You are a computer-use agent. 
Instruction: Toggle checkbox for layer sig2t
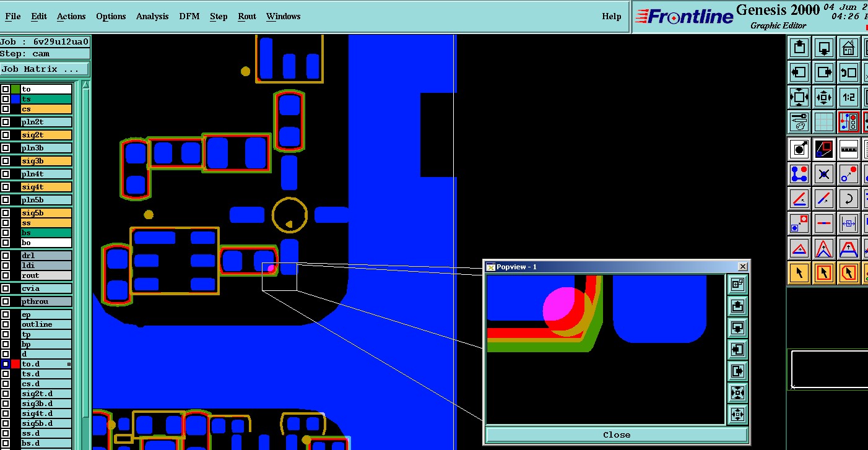[6, 135]
